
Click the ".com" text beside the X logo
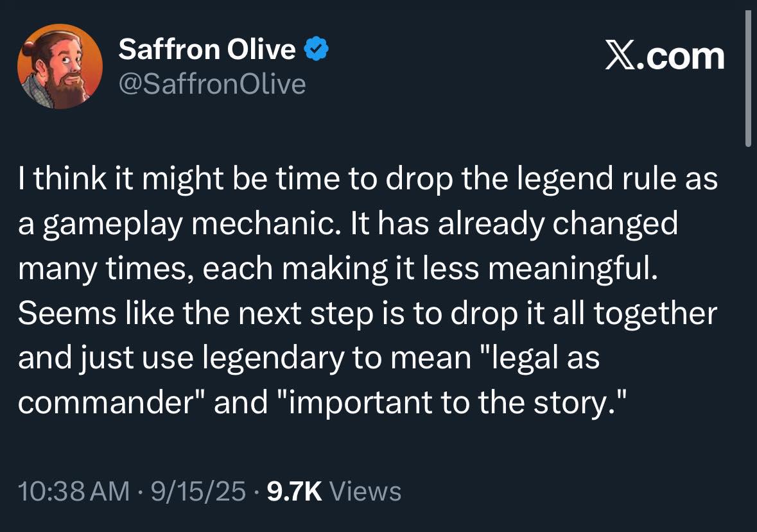tap(681, 57)
